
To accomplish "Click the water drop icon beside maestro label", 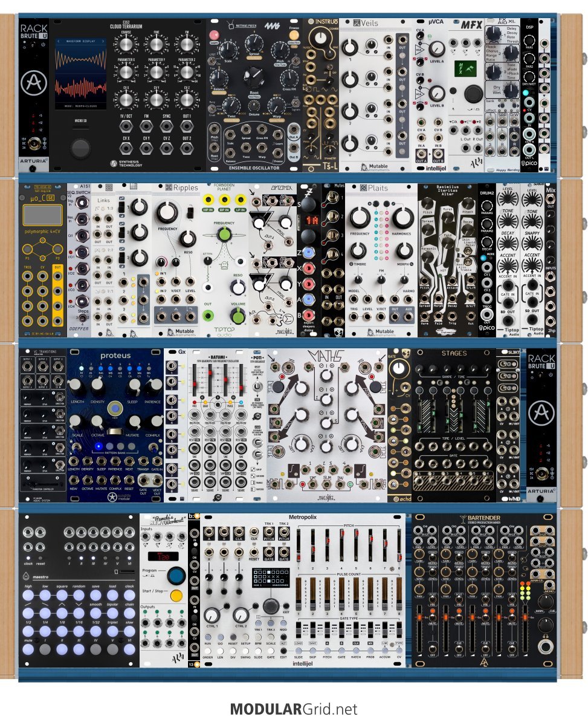I will [x=26, y=576].
